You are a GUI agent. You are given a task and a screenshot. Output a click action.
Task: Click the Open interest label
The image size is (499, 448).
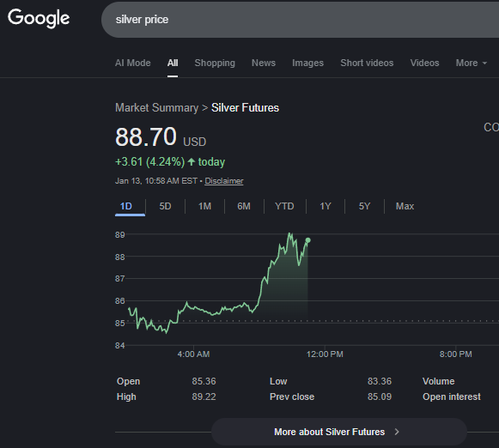click(x=452, y=397)
